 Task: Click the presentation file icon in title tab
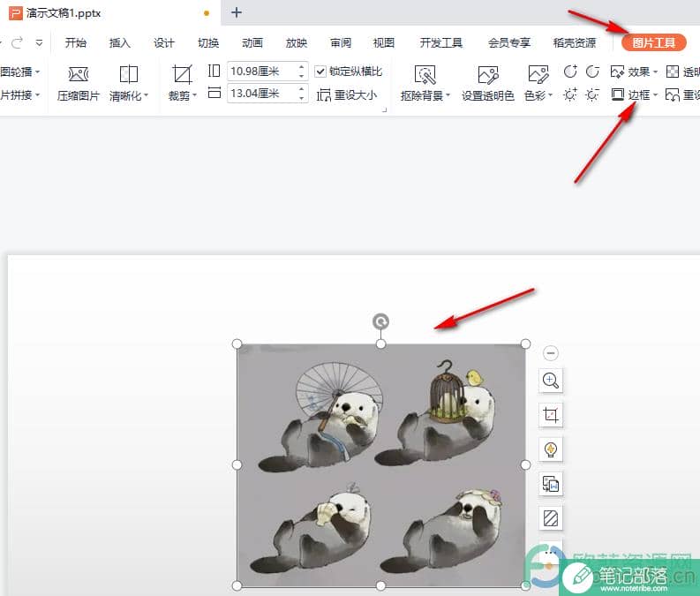point(15,13)
